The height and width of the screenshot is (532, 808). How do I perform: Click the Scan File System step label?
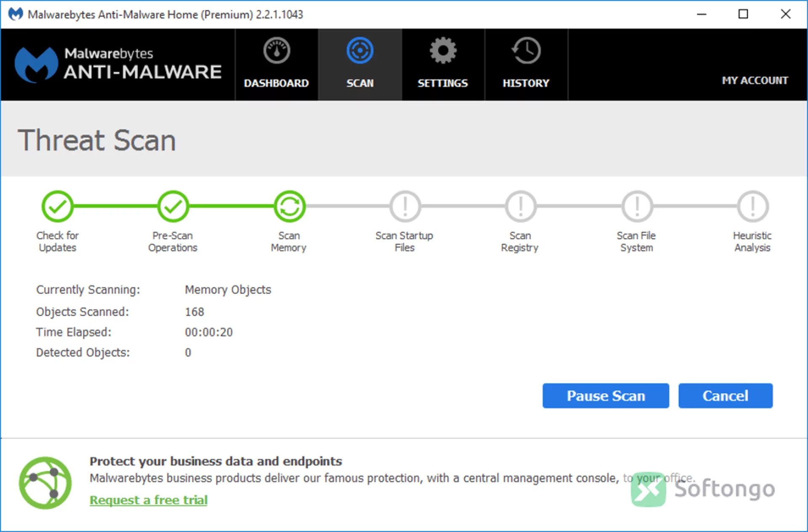click(636, 241)
